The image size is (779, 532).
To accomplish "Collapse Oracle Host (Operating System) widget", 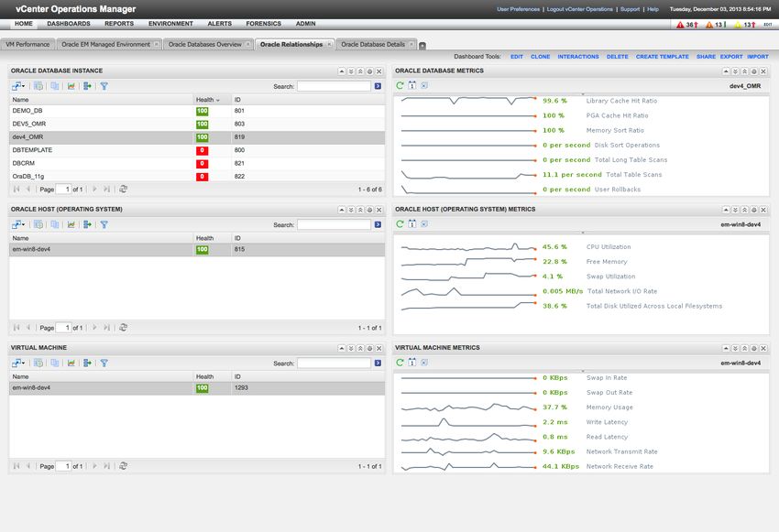I will click(x=342, y=210).
